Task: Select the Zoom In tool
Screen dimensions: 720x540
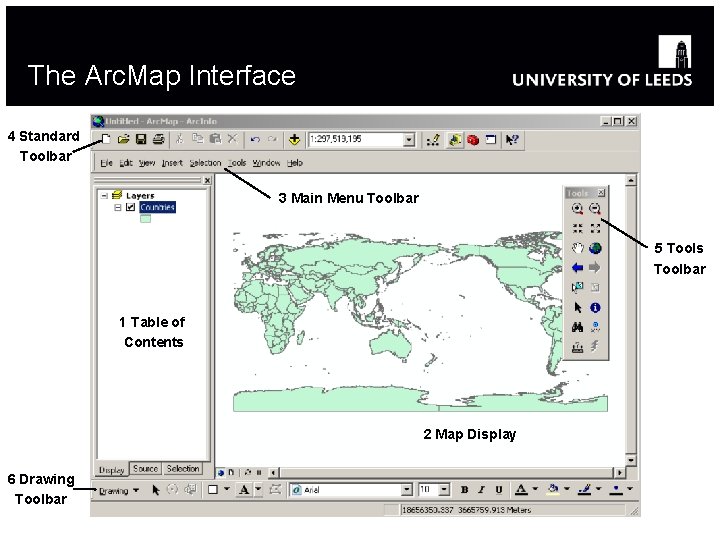Action: 578,209
